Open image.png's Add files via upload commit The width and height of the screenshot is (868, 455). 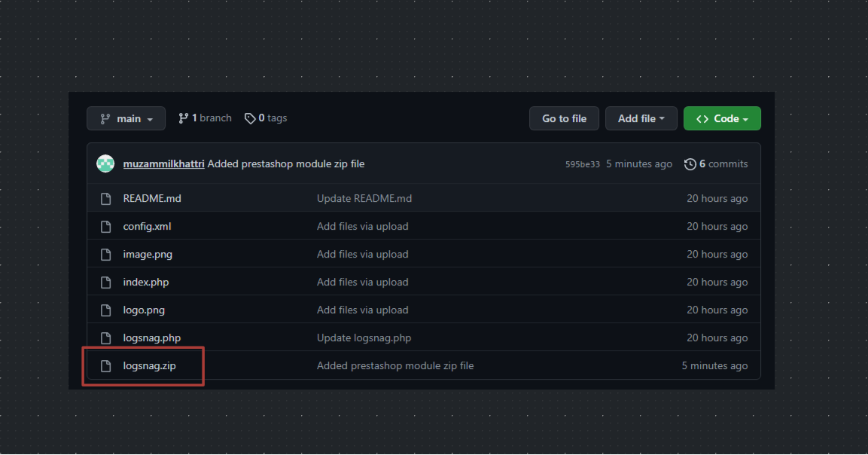click(363, 255)
